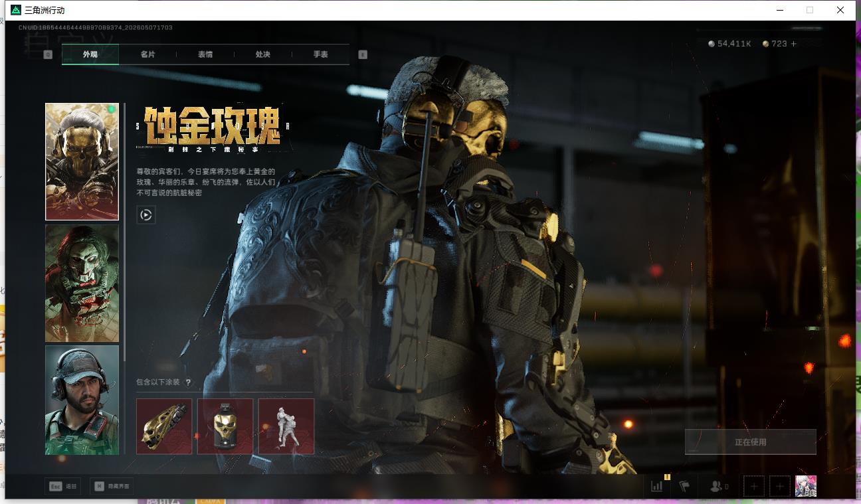
Task: Select the green masked operator skin thumbnail
Action: tap(82, 284)
